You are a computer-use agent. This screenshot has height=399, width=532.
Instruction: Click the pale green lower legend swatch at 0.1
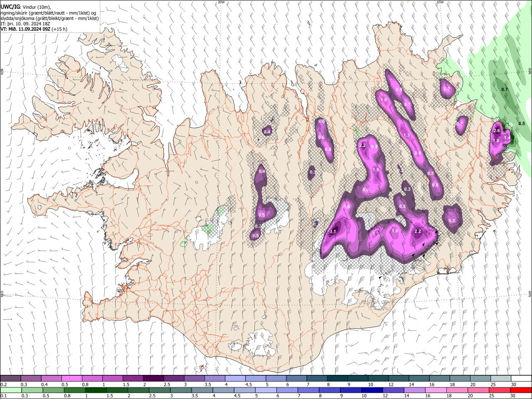point(11,390)
